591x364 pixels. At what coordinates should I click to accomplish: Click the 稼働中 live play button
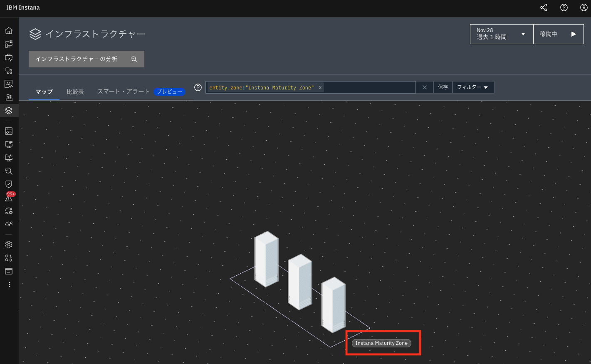[559, 34]
